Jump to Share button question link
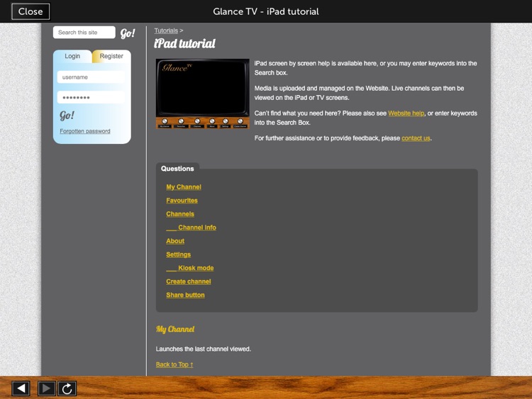 click(185, 295)
